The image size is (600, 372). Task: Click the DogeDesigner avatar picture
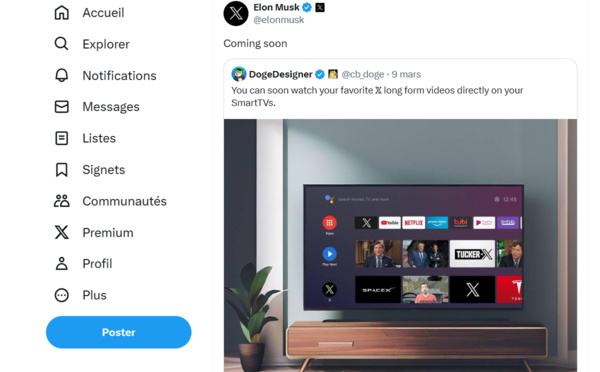coord(239,74)
